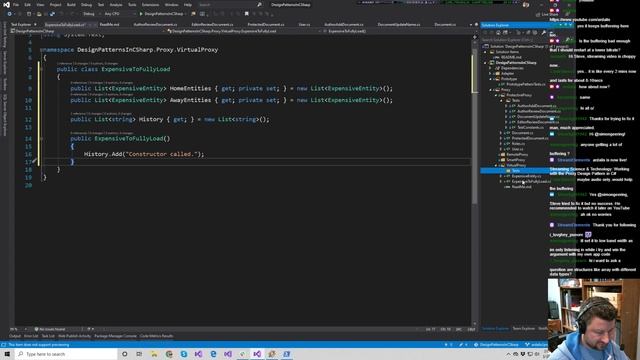This screenshot has width=640, height=360.
Task: Click the Solution Explorer properties wrench icon
Action: point(543,33)
